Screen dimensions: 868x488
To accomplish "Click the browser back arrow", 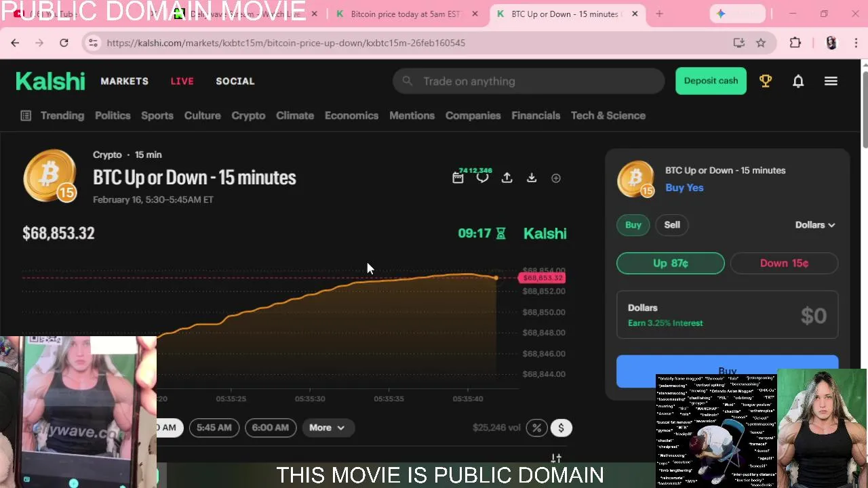I will pos(15,43).
